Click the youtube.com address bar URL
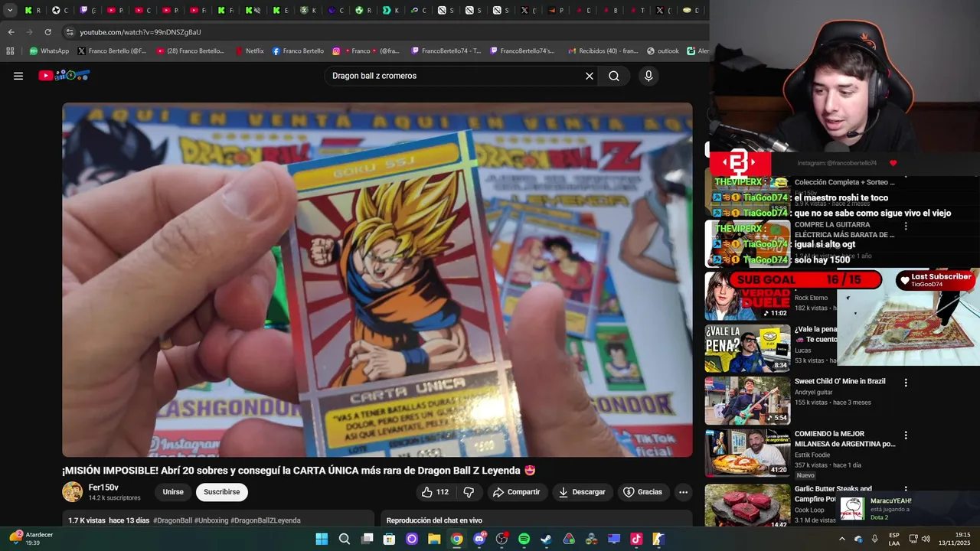Image resolution: width=980 pixels, height=551 pixels. tap(141, 32)
